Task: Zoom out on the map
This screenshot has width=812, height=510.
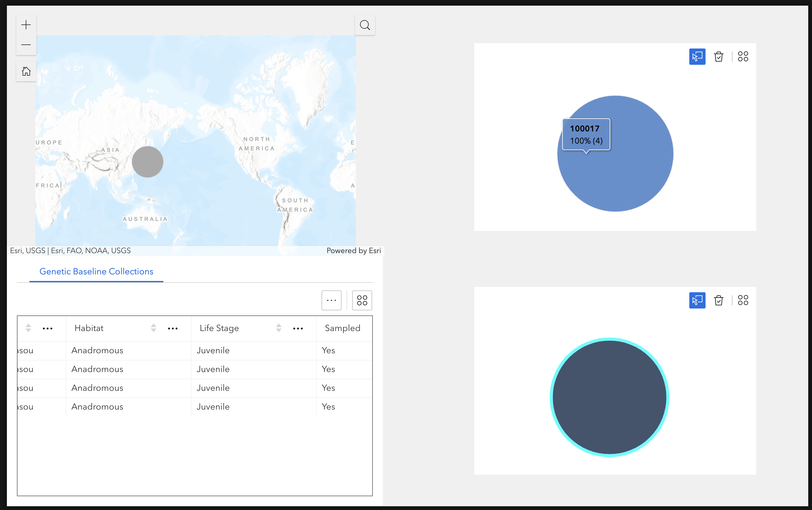Action: (x=26, y=45)
